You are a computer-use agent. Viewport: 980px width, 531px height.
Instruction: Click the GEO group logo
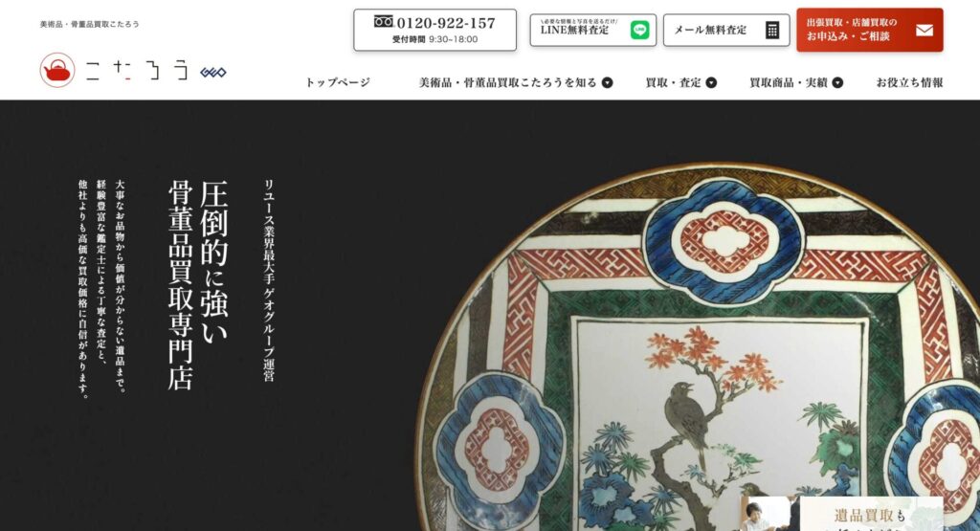point(213,73)
